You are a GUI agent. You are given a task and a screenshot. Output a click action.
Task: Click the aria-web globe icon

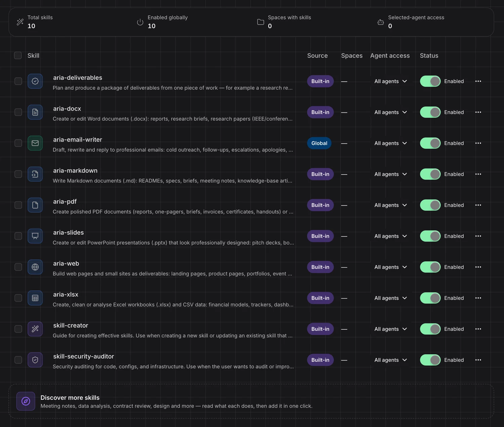(x=35, y=267)
